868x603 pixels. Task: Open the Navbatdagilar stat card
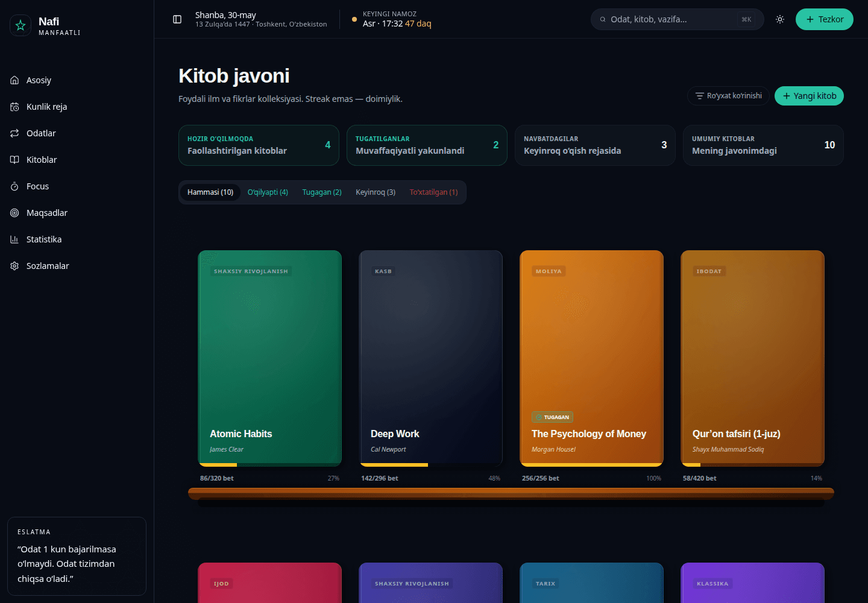tap(595, 145)
